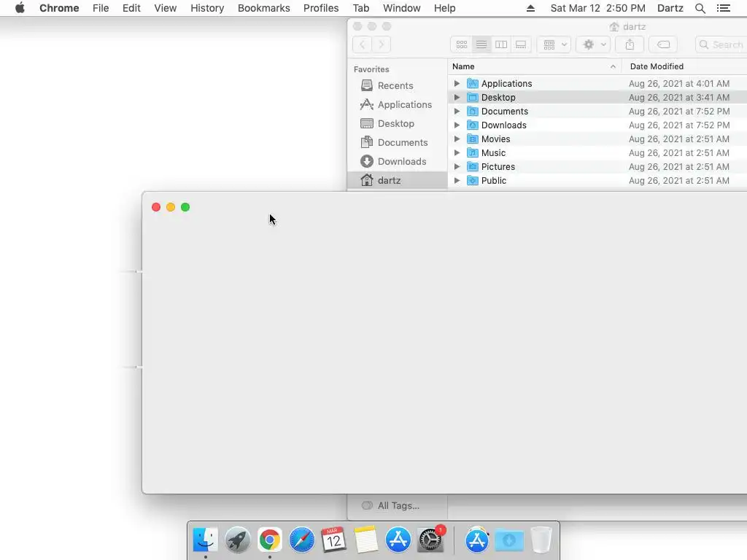This screenshot has width=747, height=560.
Task: Expand the Documents folder row
Action: click(x=457, y=111)
